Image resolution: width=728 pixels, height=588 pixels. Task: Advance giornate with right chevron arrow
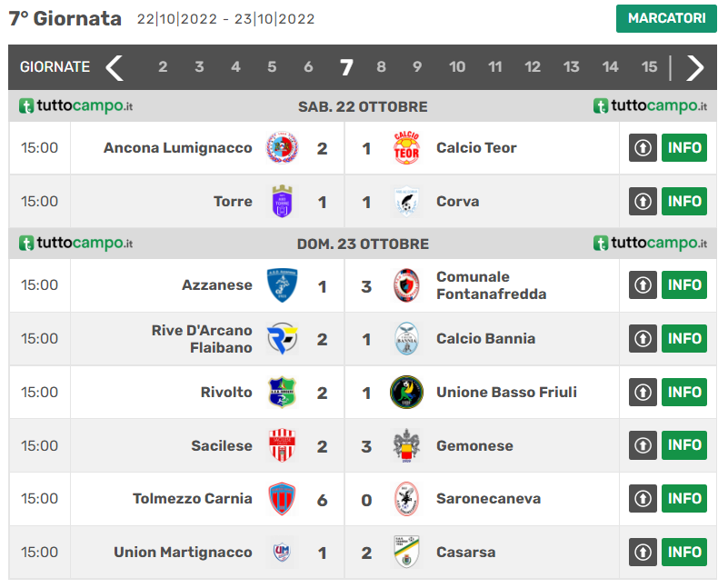[x=695, y=67]
